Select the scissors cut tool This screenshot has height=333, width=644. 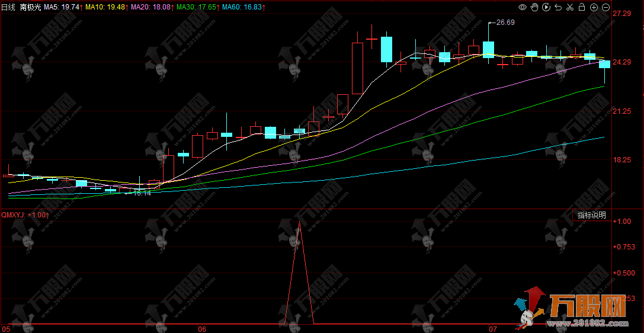(570, 7)
